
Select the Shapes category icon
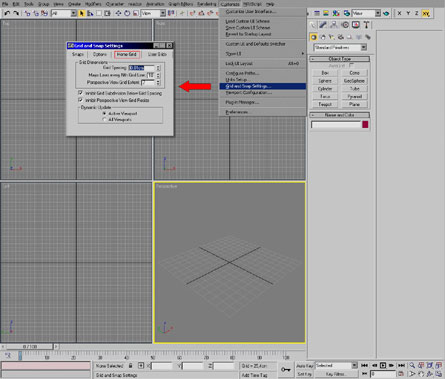point(323,37)
